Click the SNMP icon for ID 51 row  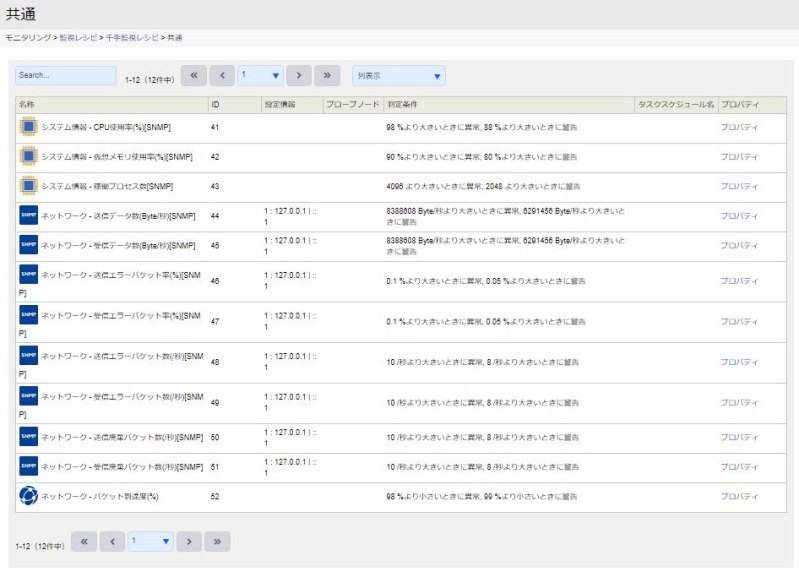pos(29,466)
